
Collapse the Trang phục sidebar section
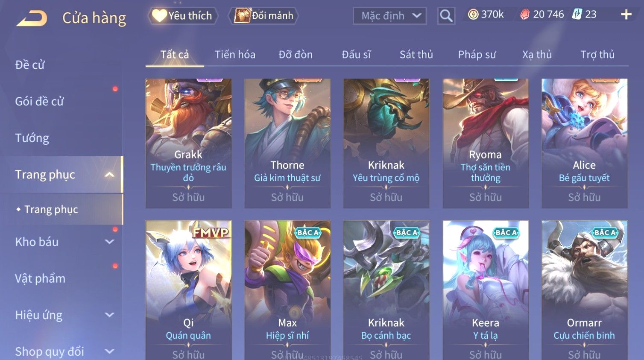[x=109, y=175]
